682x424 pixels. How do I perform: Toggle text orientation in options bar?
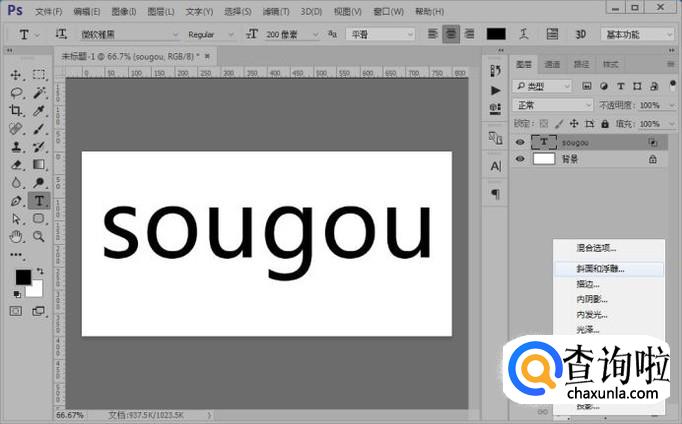click(61, 34)
